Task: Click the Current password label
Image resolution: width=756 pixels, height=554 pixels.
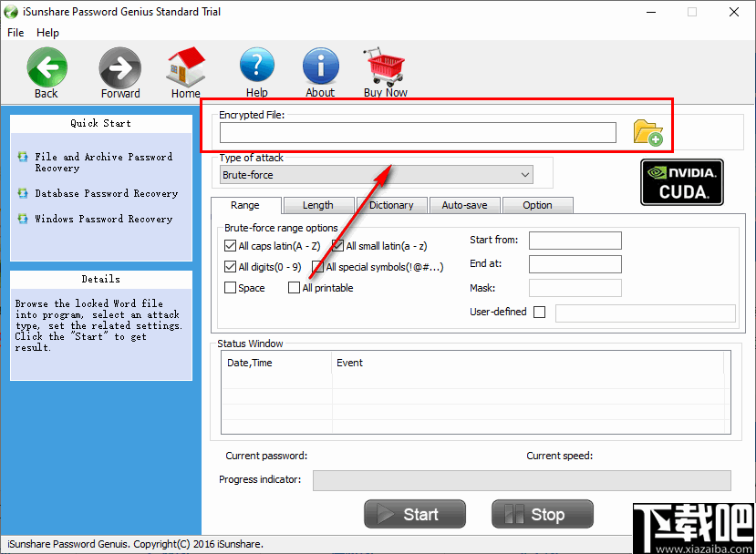Action: (266, 456)
